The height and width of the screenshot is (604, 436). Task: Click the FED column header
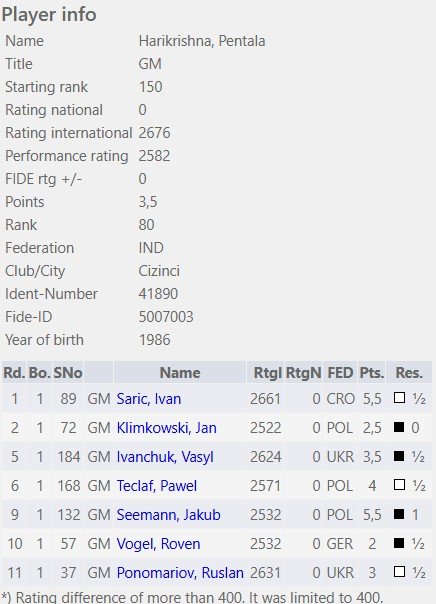point(340,372)
